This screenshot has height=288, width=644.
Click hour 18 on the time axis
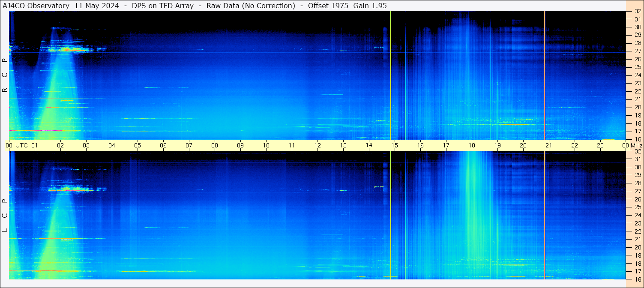(x=472, y=145)
